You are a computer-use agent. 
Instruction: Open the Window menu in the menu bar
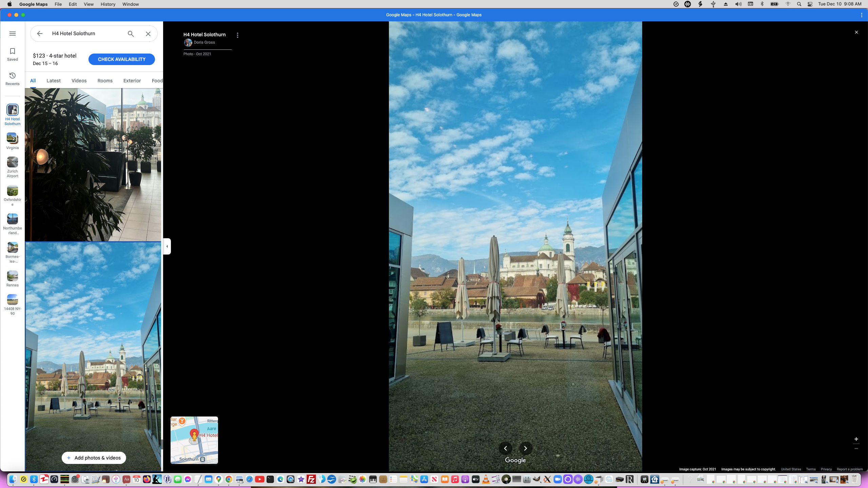click(x=130, y=4)
